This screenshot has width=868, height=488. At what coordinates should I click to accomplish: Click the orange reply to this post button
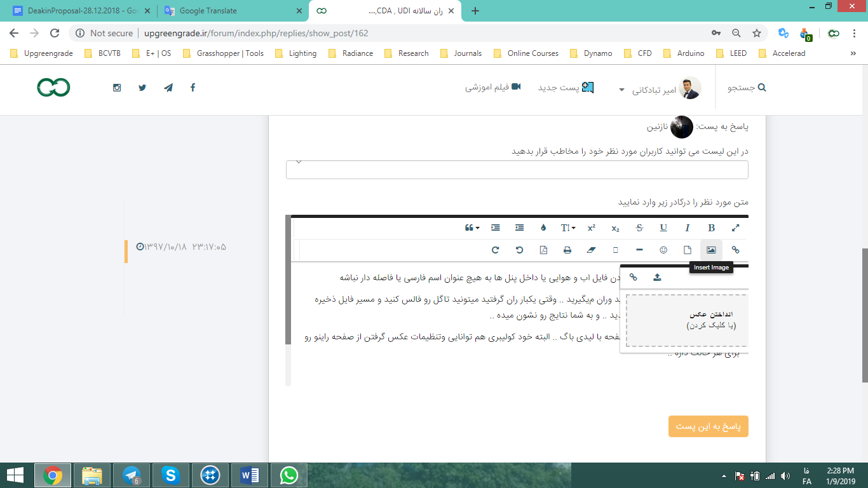click(x=709, y=426)
